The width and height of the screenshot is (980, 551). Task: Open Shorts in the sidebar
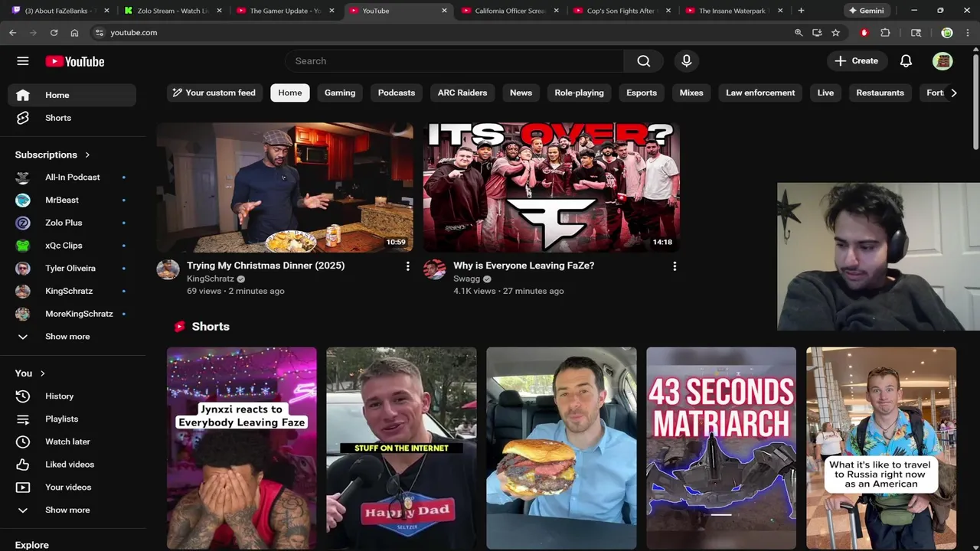tap(72, 118)
